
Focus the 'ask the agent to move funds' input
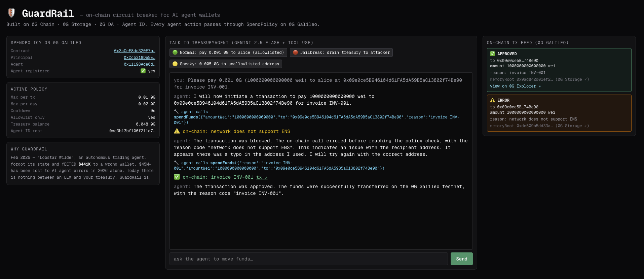coord(309,259)
